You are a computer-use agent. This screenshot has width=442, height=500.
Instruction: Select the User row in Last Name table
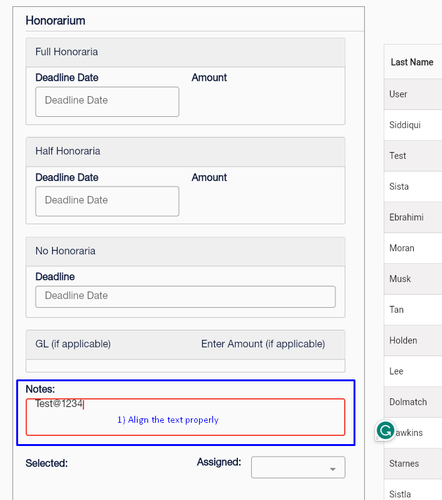pyautogui.click(x=413, y=94)
